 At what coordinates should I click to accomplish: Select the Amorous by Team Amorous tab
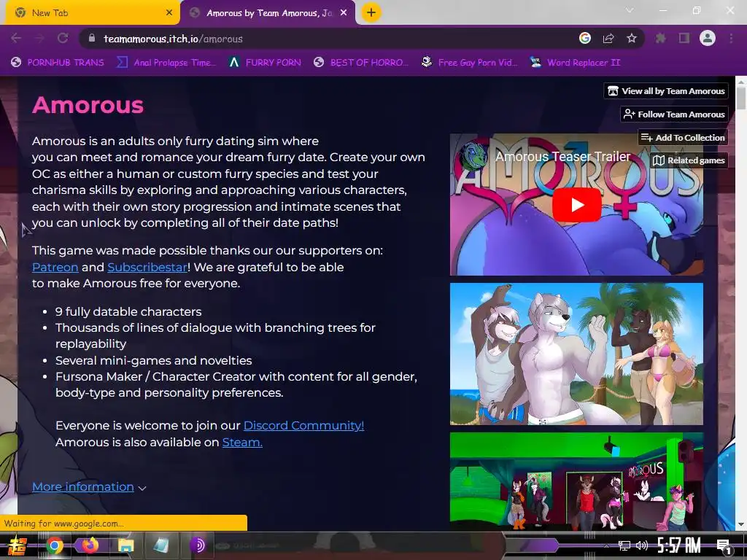tap(268, 13)
